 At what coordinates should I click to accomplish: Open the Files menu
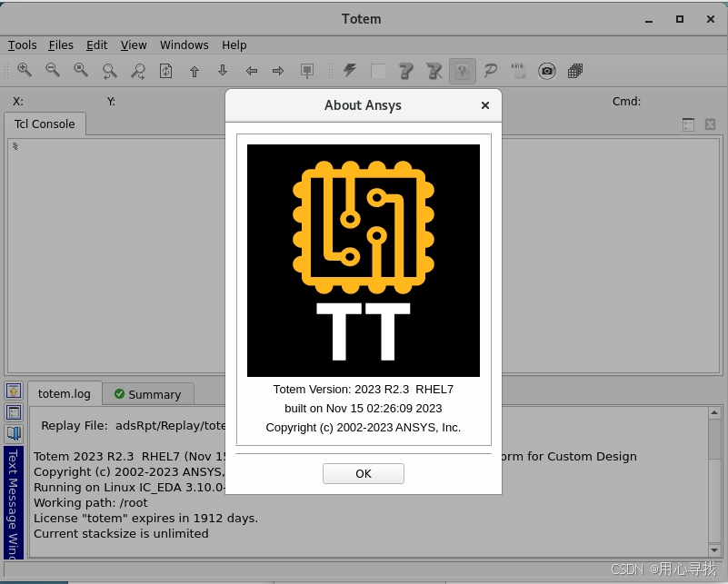61,45
